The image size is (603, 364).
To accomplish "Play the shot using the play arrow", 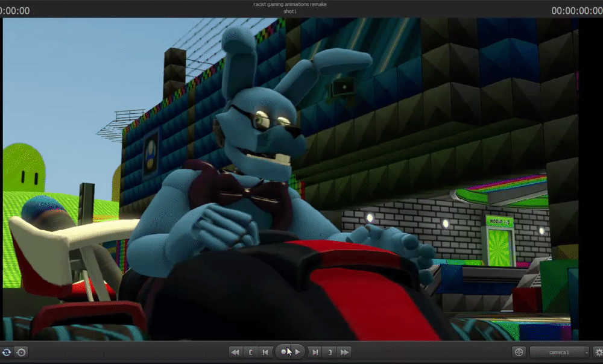I will (298, 352).
